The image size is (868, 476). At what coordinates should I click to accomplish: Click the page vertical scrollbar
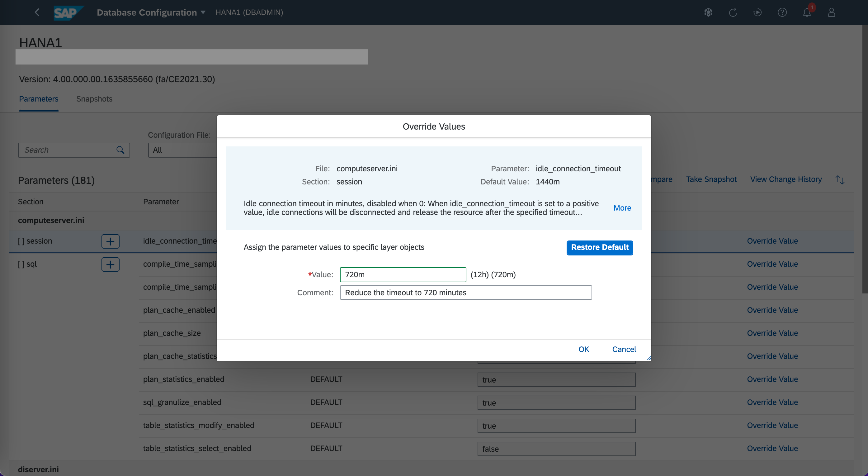(865, 159)
